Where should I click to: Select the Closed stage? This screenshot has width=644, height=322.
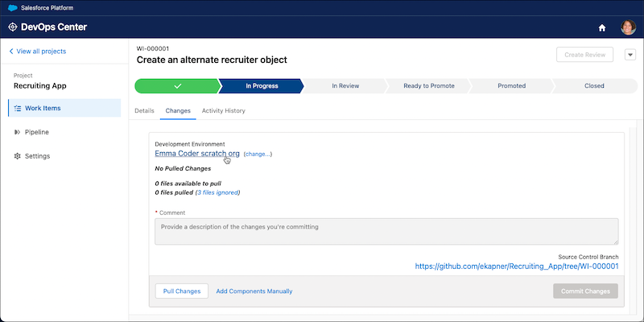594,86
